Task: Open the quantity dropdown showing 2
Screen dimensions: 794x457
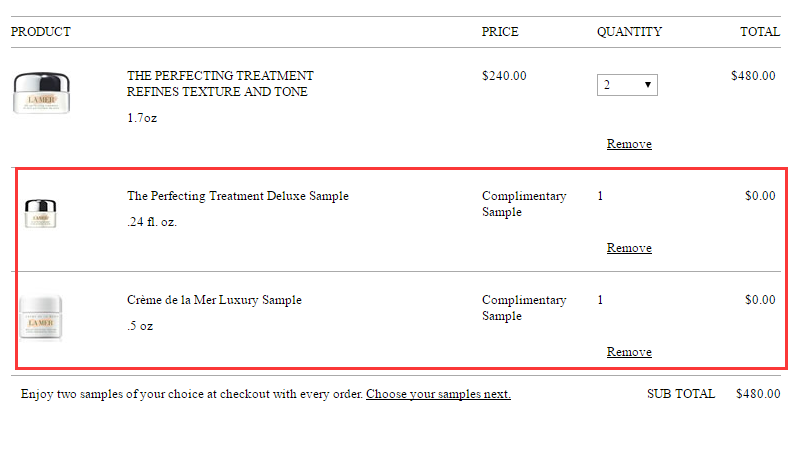Action: [x=627, y=85]
